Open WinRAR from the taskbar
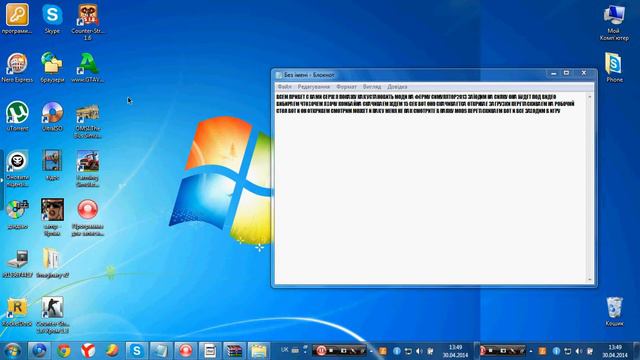Image resolution: width=640 pixels, height=360 pixels. (234, 351)
